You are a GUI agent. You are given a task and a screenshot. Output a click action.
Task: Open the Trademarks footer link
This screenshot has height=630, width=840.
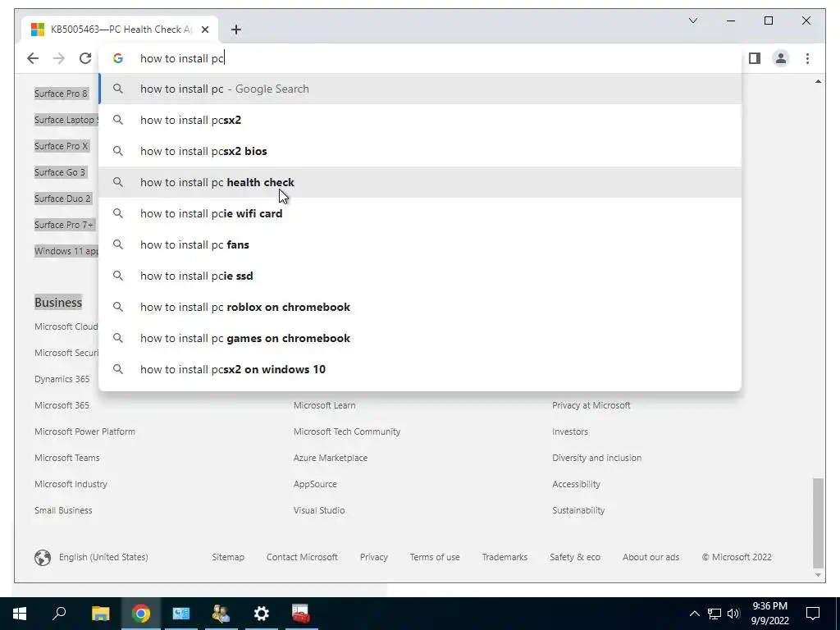(504, 557)
